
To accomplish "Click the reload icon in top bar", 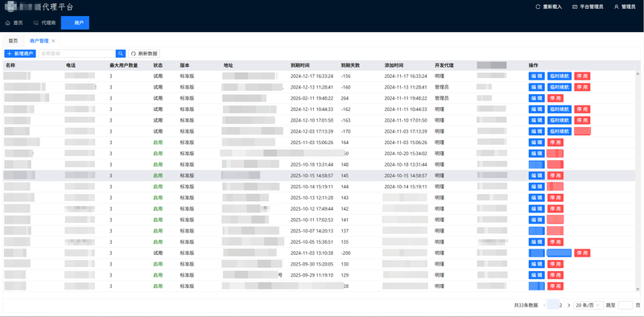I will coord(538,7).
